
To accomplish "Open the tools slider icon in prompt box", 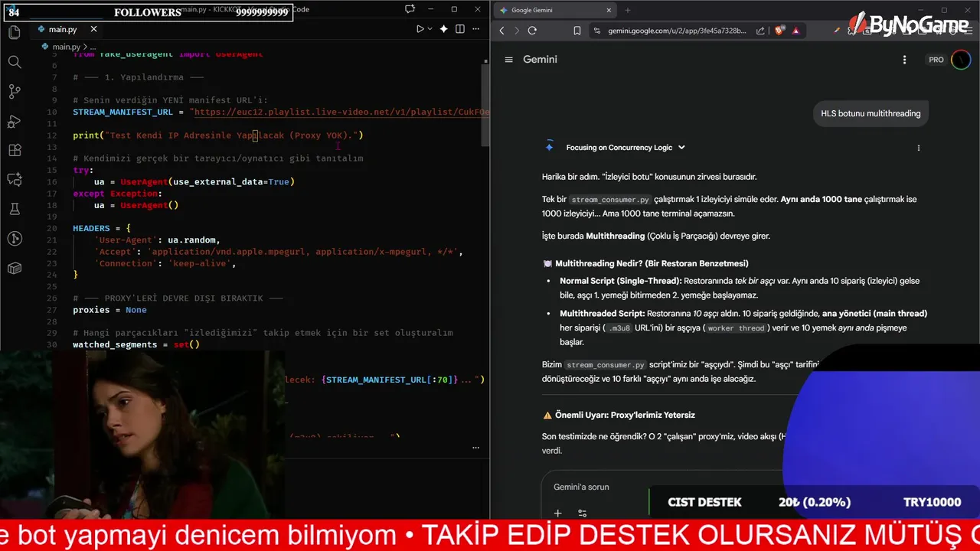I will pyautogui.click(x=583, y=514).
